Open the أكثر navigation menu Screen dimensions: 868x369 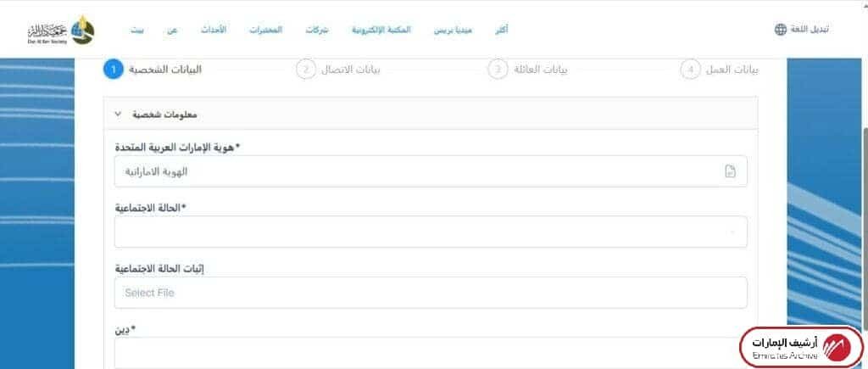point(501,30)
